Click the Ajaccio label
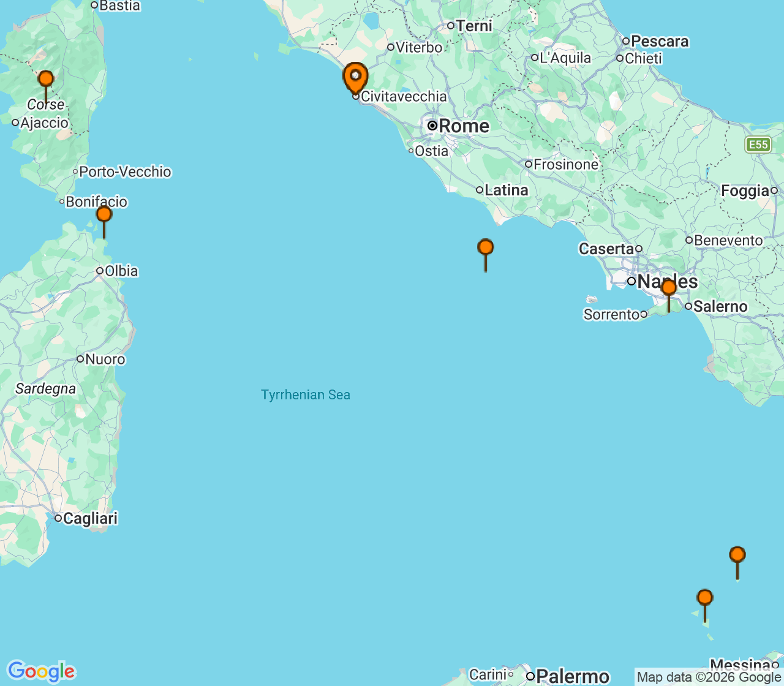The width and height of the screenshot is (784, 686). click(45, 123)
